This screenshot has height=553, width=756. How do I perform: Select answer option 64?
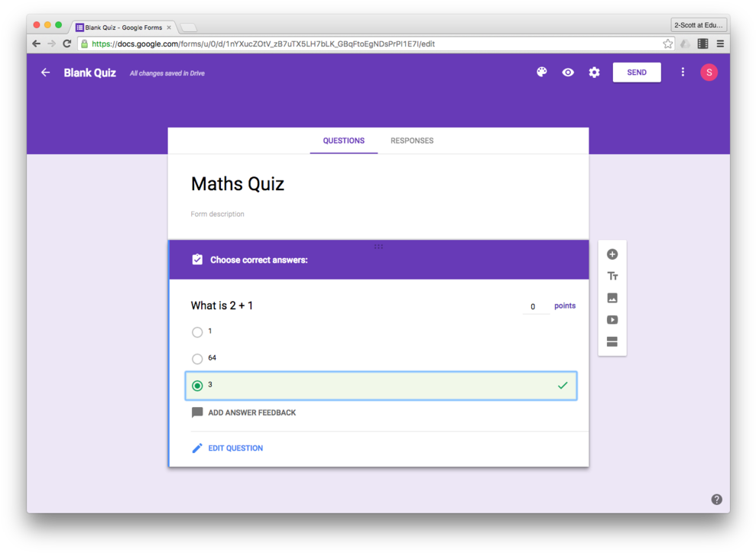(197, 358)
